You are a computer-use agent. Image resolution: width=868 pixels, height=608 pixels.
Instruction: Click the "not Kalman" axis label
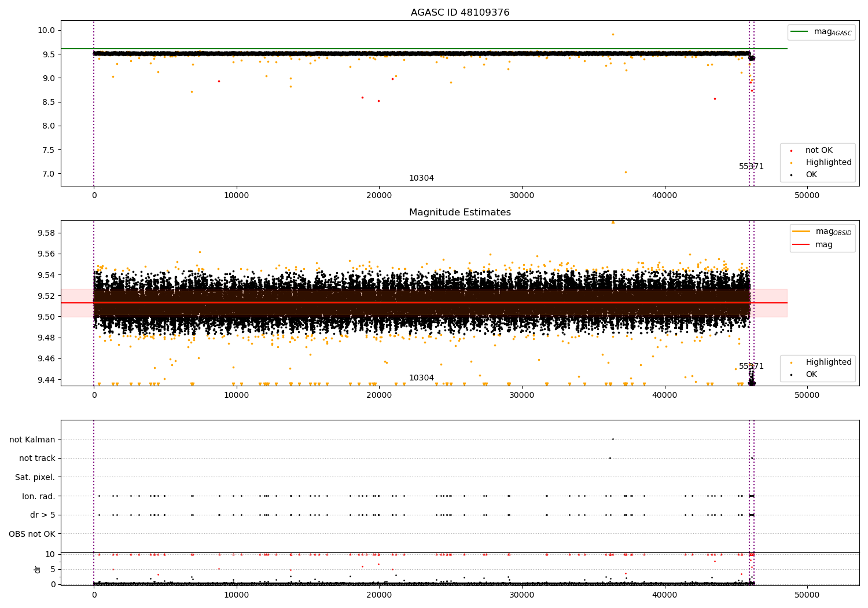[x=32, y=439]
